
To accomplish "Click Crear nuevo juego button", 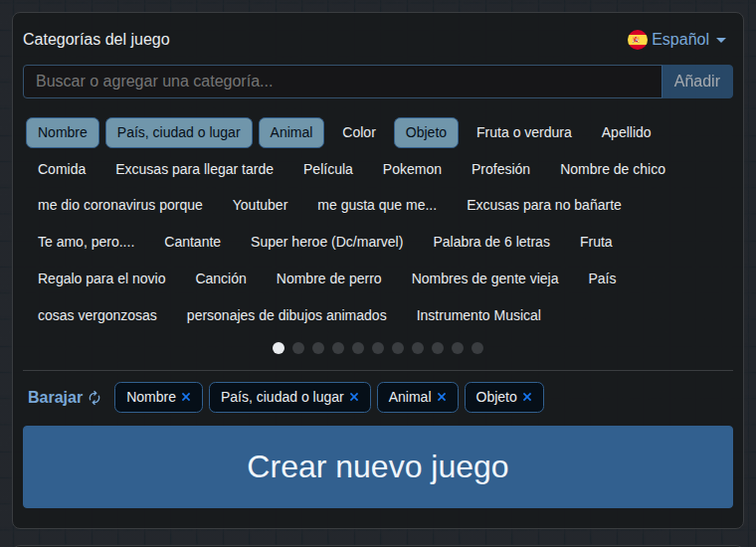I will click(x=378, y=467).
